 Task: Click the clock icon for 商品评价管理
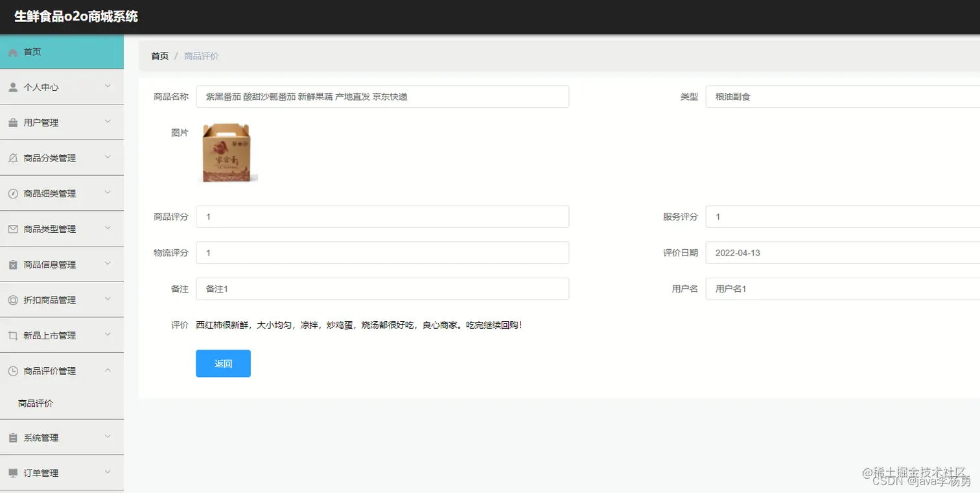tap(13, 371)
